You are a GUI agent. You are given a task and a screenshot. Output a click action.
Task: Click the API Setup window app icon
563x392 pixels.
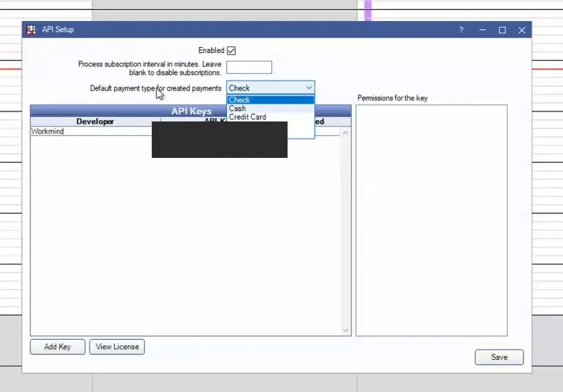pos(31,29)
